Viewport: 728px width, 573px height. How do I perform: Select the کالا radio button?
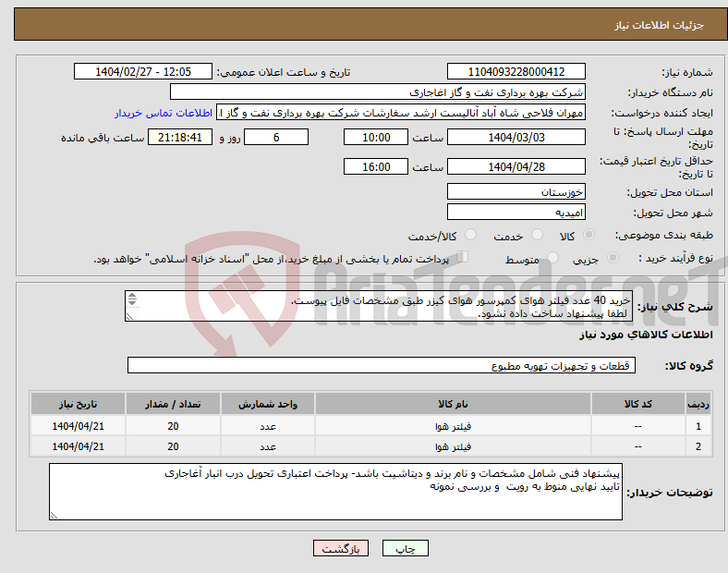(x=588, y=235)
